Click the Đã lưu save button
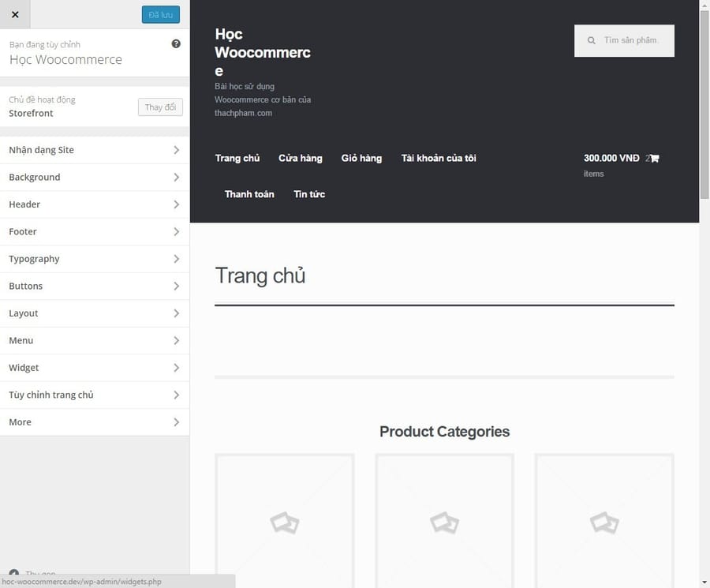710x588 pixels. coord(161,14)
